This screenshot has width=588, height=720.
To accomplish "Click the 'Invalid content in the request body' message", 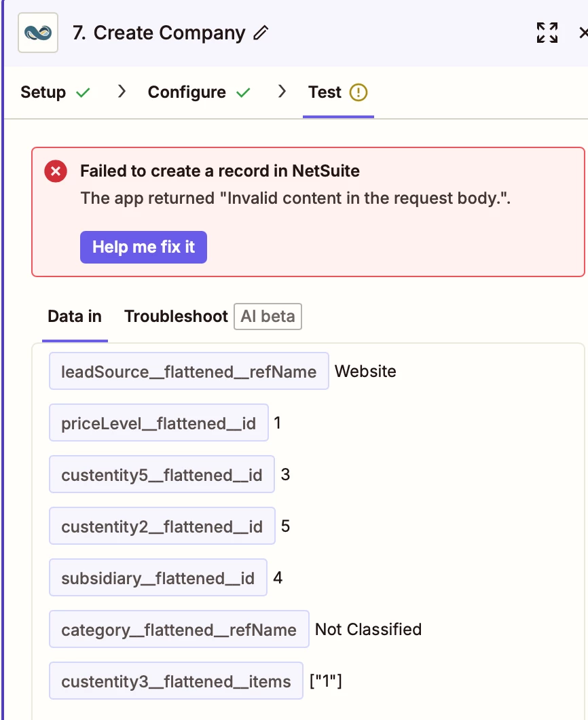I will [295, 198].
